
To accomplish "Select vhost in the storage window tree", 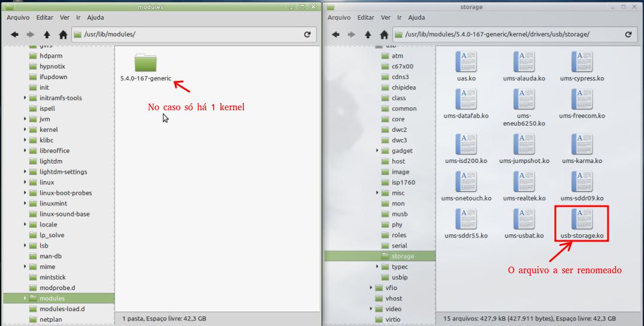I will (x=394, y=298).
